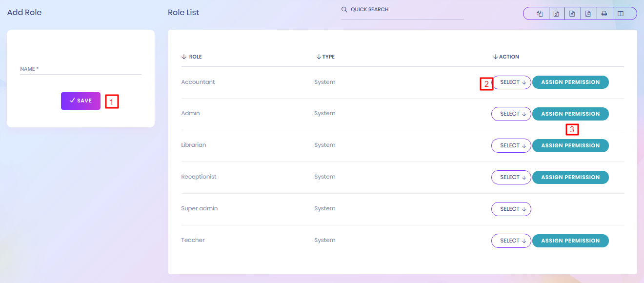This screenshot has width=644, height=283.
Task: Expand Select dropdown for Super admin
Action: coord(511,209)
